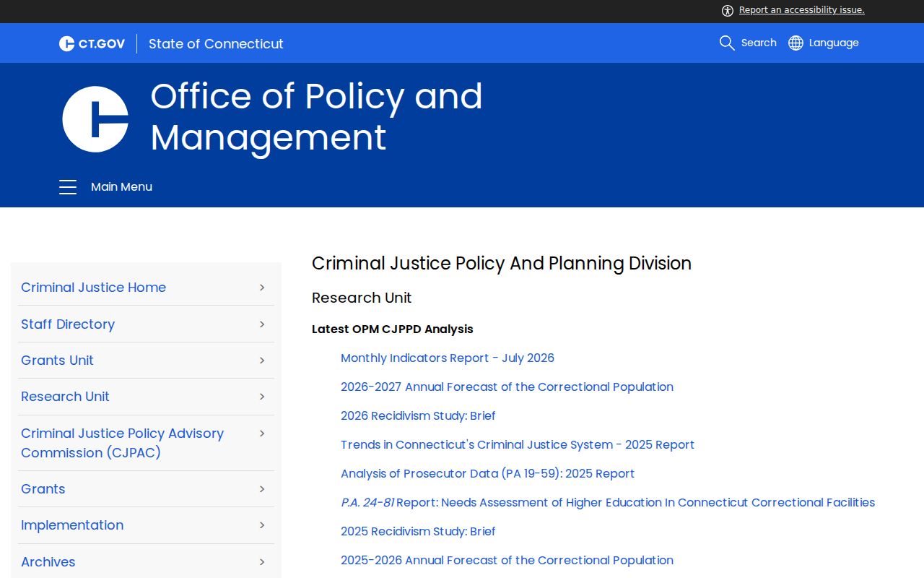Open Archives sidebar link
Screen dimensions: 924x578
coord(48,561)
